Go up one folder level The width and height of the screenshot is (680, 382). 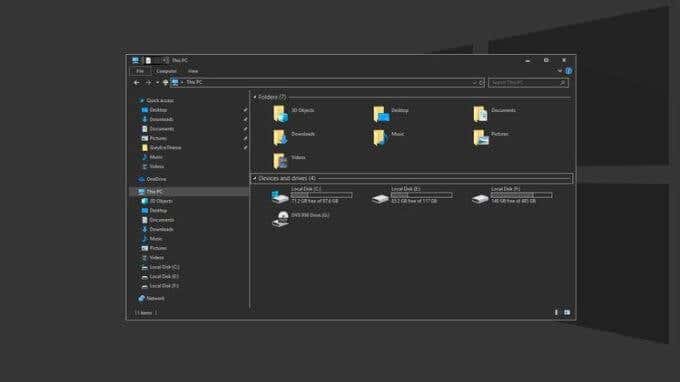pos(166,82)
